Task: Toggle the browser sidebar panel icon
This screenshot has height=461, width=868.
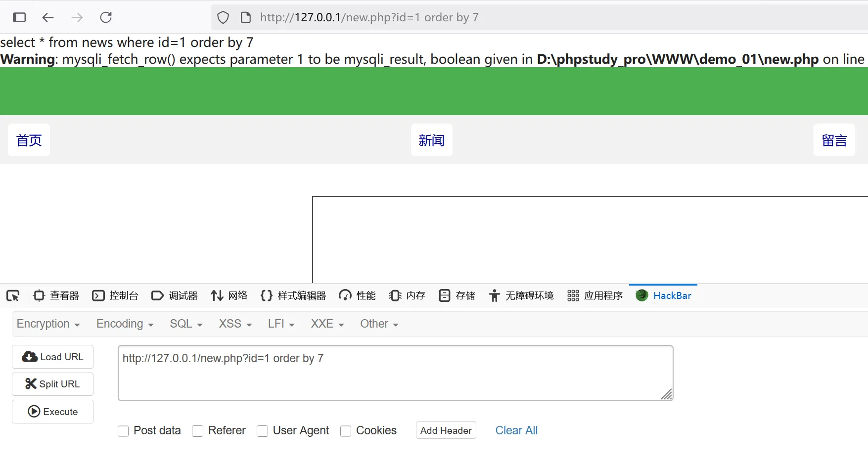Action: coord(19,17)
